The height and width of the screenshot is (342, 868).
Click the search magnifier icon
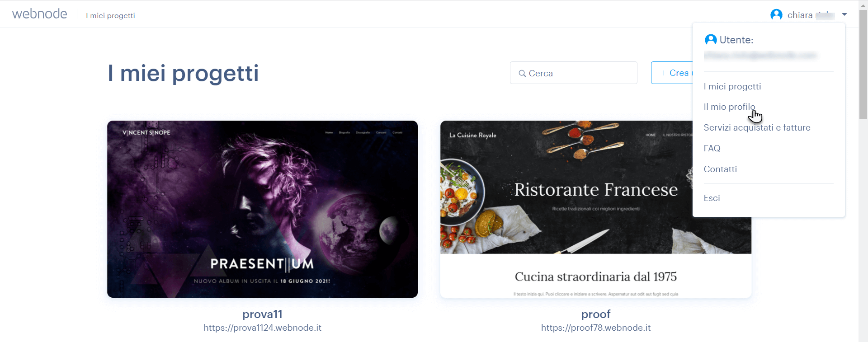pos(522,73)
